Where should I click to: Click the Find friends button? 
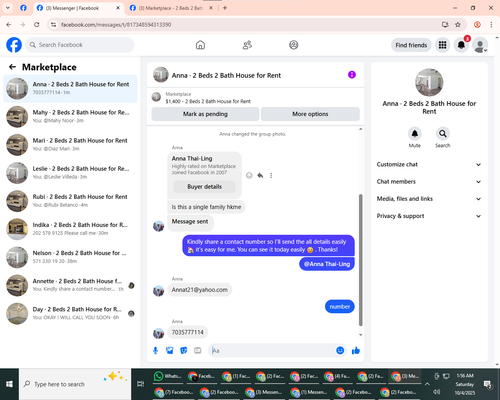point(411,45)
